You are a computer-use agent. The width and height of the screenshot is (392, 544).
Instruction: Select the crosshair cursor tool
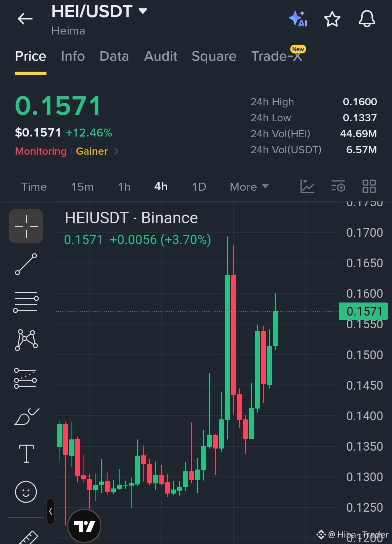26,226
